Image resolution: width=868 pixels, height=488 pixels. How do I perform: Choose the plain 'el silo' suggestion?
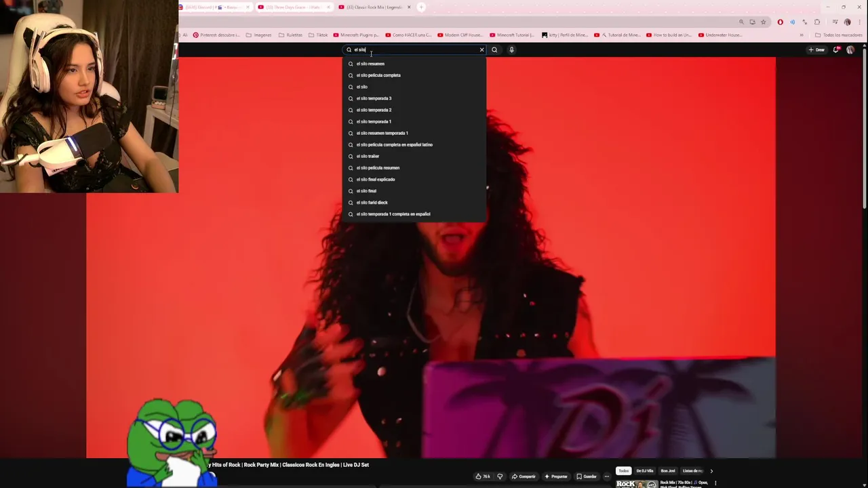(x=414, y=87)
